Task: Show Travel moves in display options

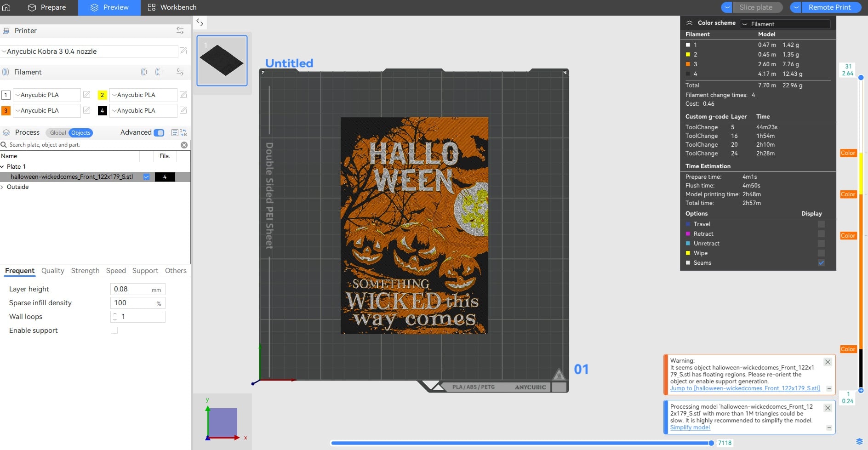Action: pos(821,224)
